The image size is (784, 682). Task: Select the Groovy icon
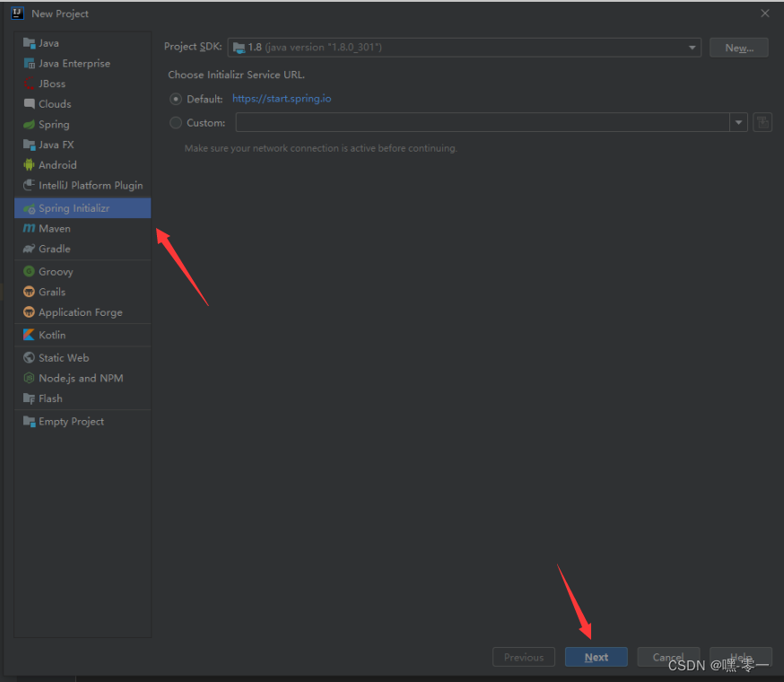pos(29,272)
